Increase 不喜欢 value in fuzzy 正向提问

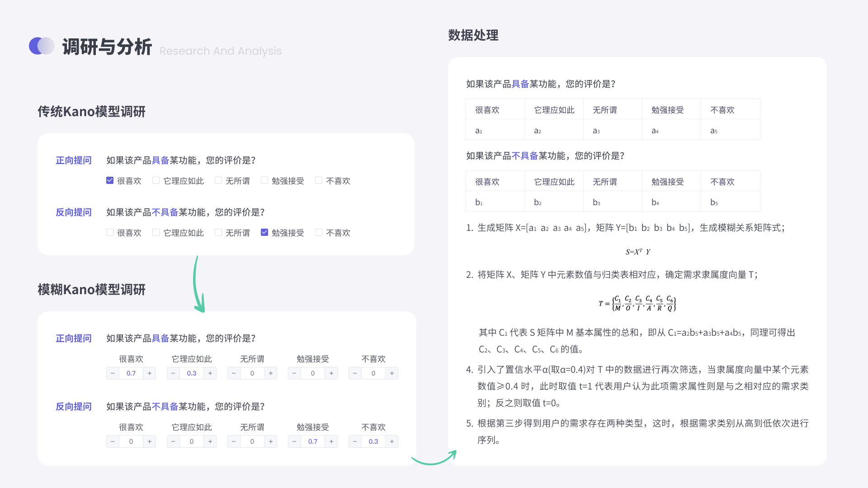392,373
